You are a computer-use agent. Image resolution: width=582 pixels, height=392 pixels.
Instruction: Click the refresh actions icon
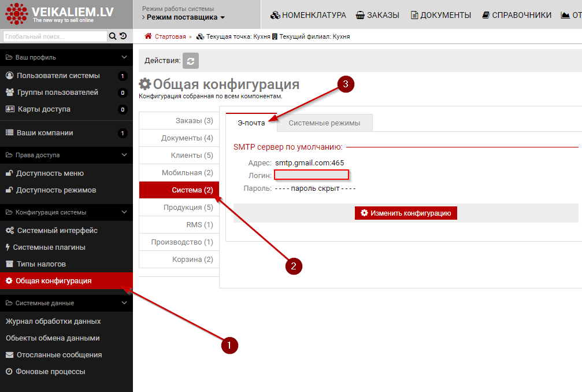point(190,61)
